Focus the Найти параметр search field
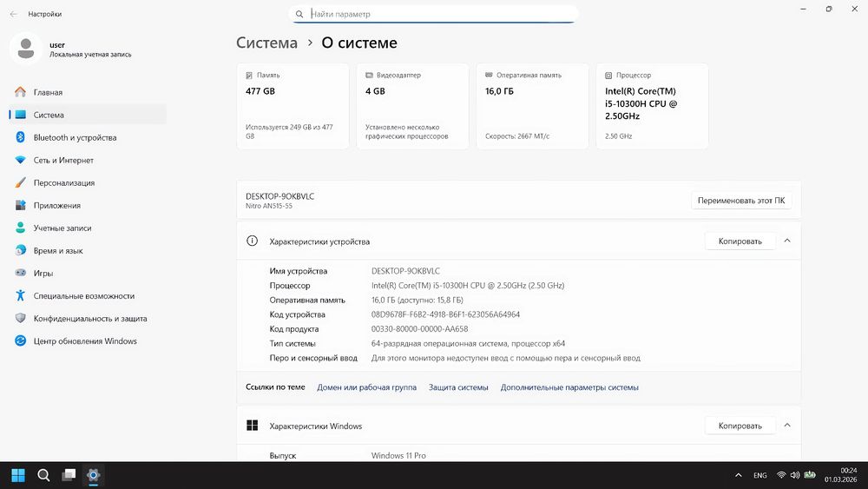The height and width of the screenshot is (489, 868). click(x=433, y=14)
